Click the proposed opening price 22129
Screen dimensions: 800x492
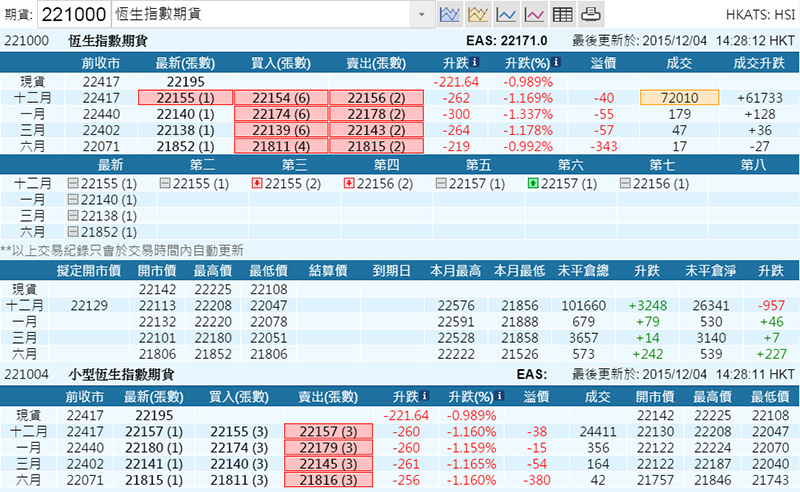89,305
